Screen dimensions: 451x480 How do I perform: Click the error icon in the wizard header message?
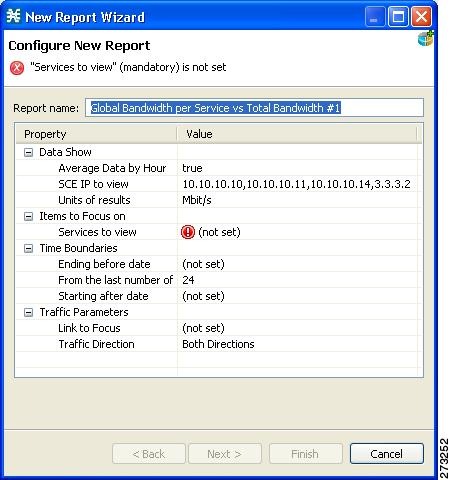coord(17,68)
